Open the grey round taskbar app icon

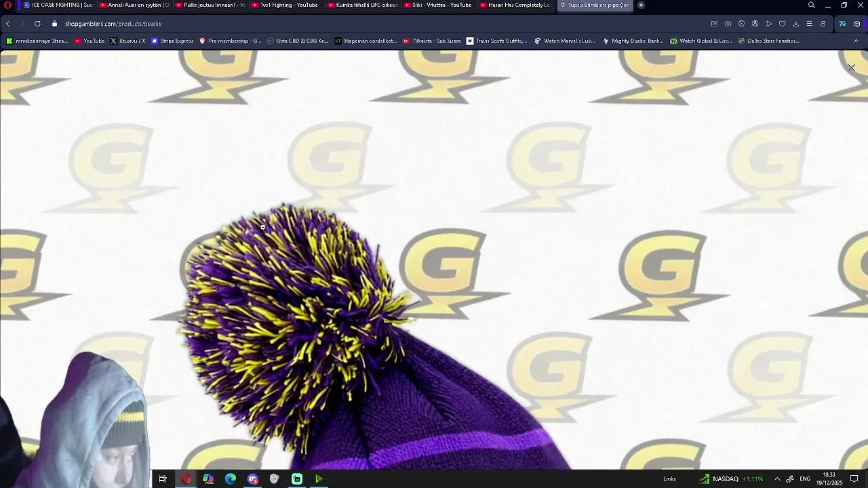[275, 479]
